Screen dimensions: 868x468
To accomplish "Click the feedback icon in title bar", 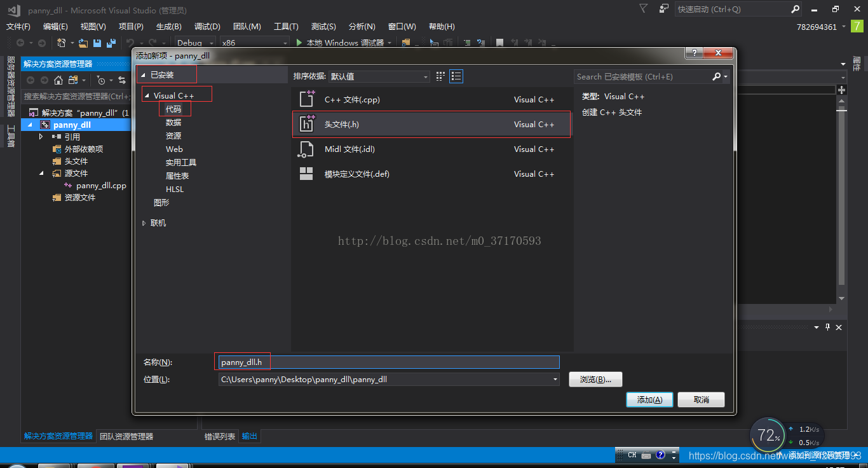I will 664,8.
